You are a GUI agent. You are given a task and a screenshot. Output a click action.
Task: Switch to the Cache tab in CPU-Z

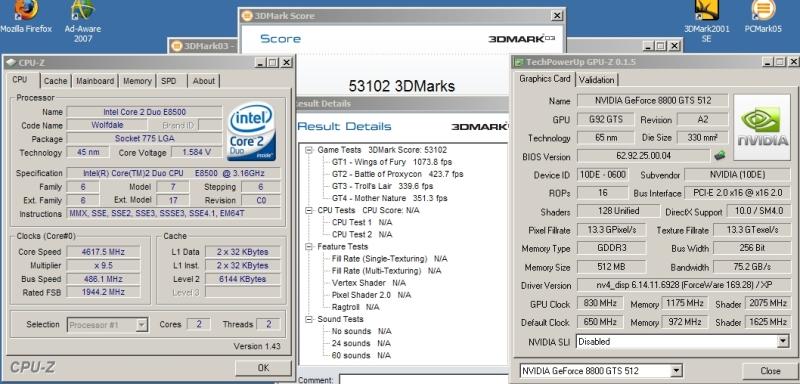click(x=55, y=81)
